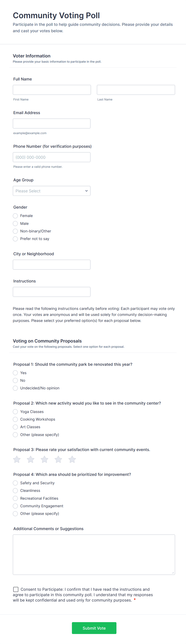Rate satisfaction two stars
186x644 pixels.
point(31,459)
